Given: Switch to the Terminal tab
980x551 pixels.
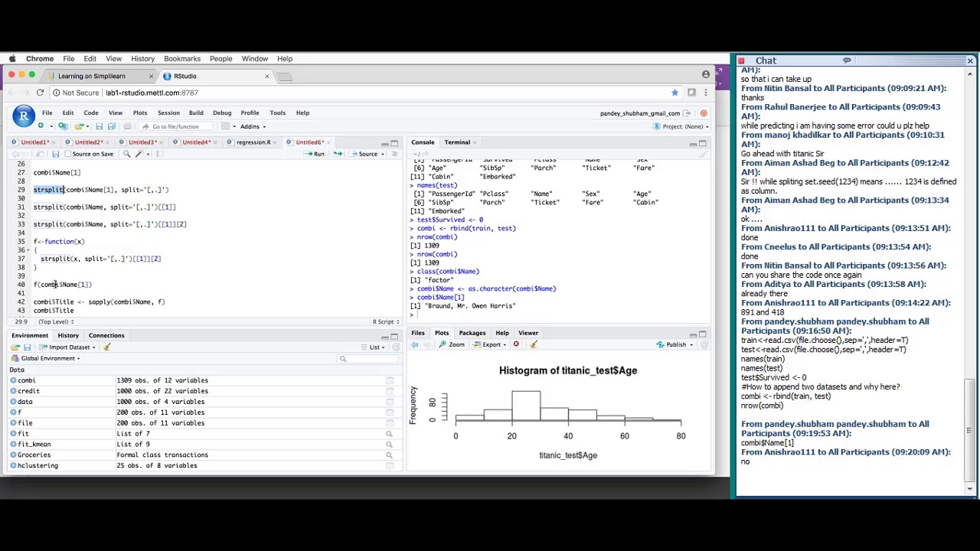Looking at the screenshot, I should tap(457, 142).
